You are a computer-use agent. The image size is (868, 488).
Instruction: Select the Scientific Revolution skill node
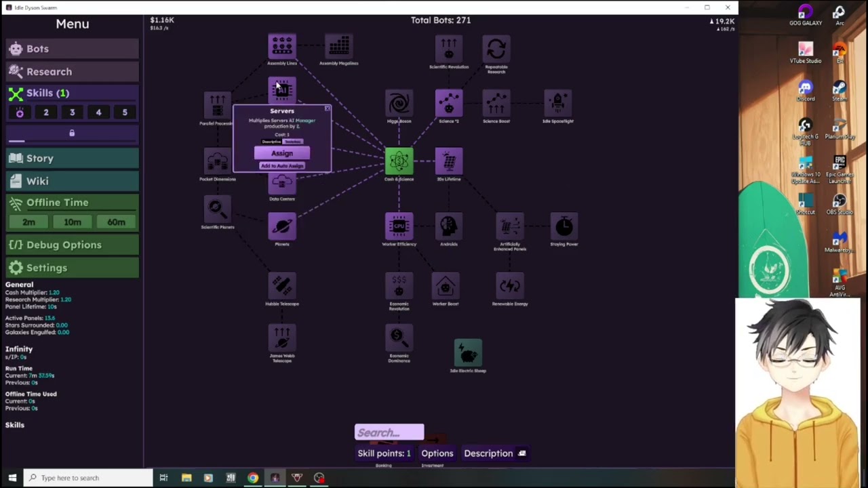tap(448, 49)
